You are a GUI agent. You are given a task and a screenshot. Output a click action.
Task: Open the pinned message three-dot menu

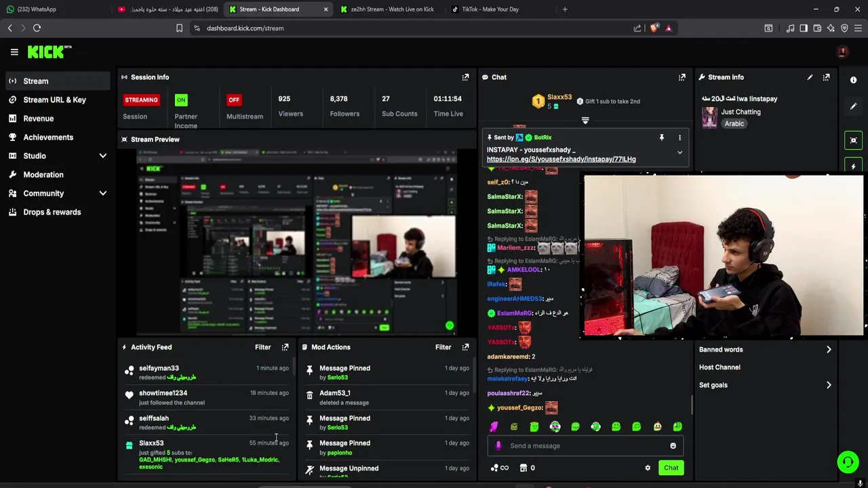pos(679,138)
